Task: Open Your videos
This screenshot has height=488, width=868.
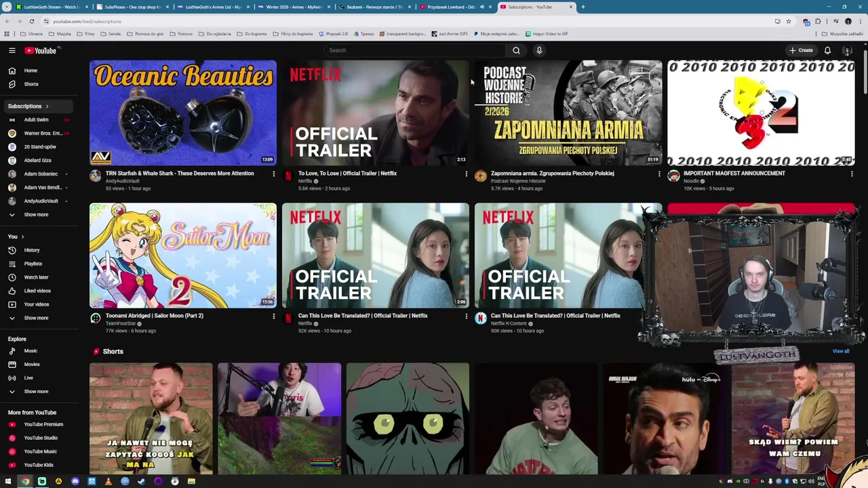Action: click(x=37, y=304)
